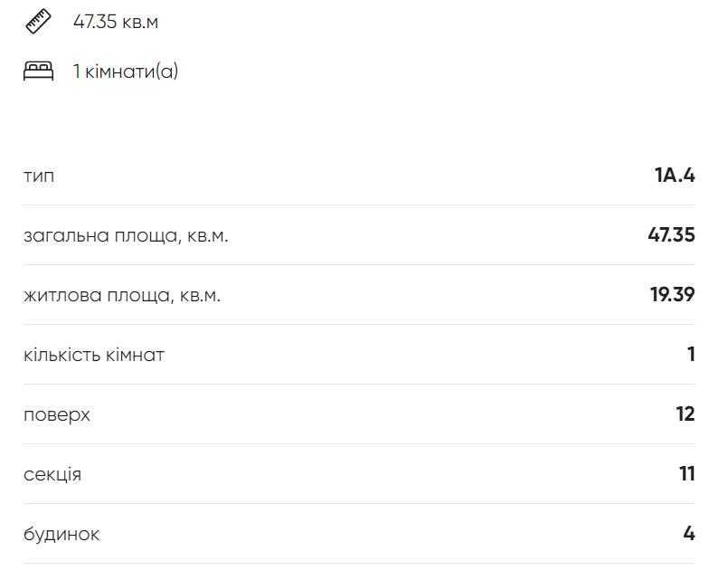This screenshot has width=728, height=580.
Task: Click the "поверх" row label
Action: [57, 414]
